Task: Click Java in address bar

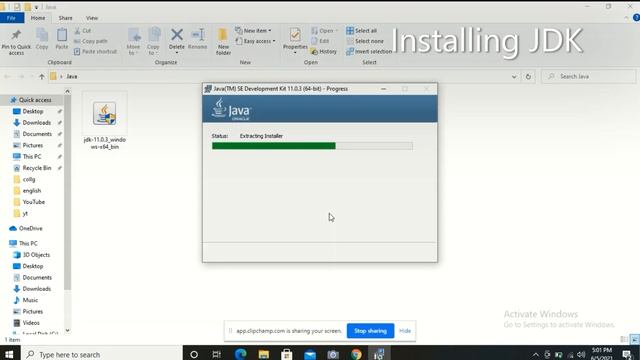Action: click(x=72, y=76)
